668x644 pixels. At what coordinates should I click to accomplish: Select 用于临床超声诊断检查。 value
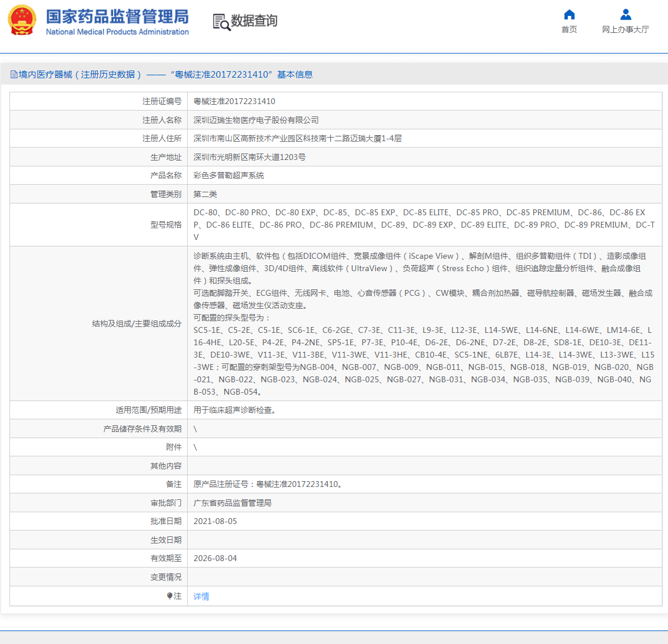[235, 410]
